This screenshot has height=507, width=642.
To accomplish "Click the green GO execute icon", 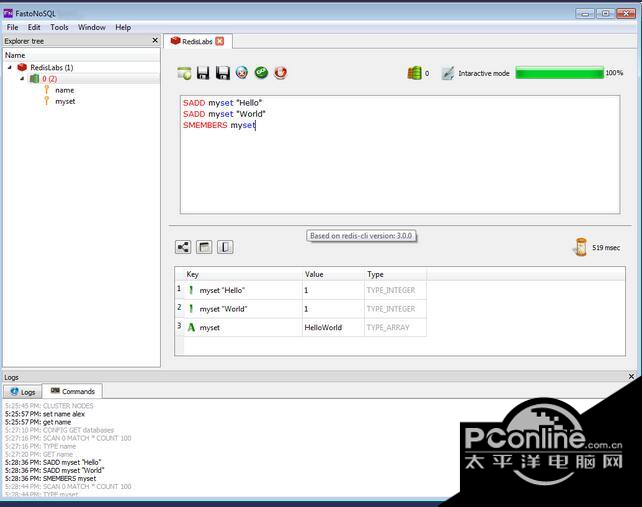I will pyautogui.click(x=261, y=73).
